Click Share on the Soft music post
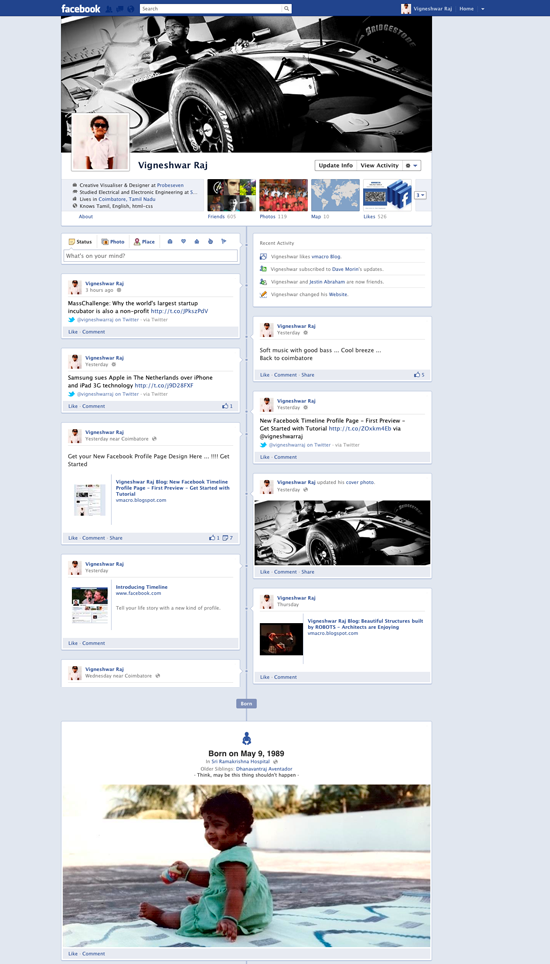The width and height of the screenshot is (550, 964). [x=308, y=374]
